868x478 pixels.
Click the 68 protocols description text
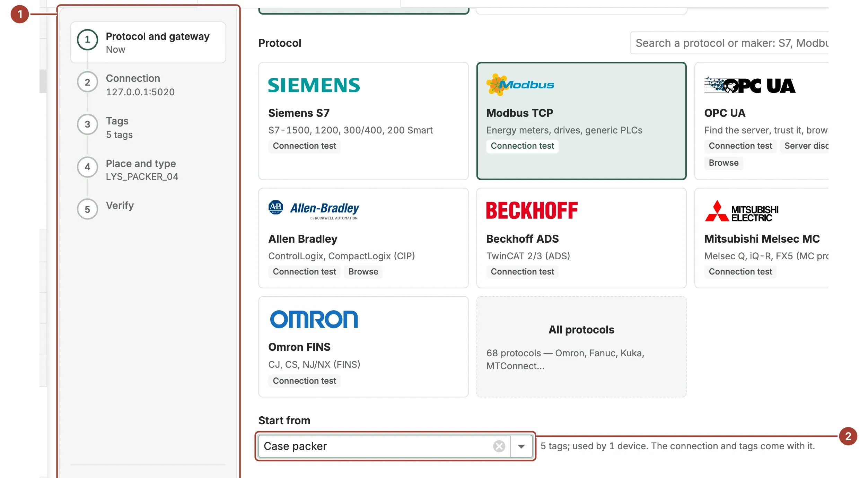point(565,359)
